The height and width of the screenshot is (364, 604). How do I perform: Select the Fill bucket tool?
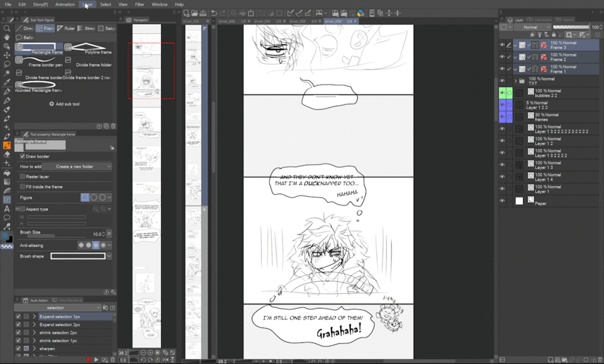pos(6,173)
